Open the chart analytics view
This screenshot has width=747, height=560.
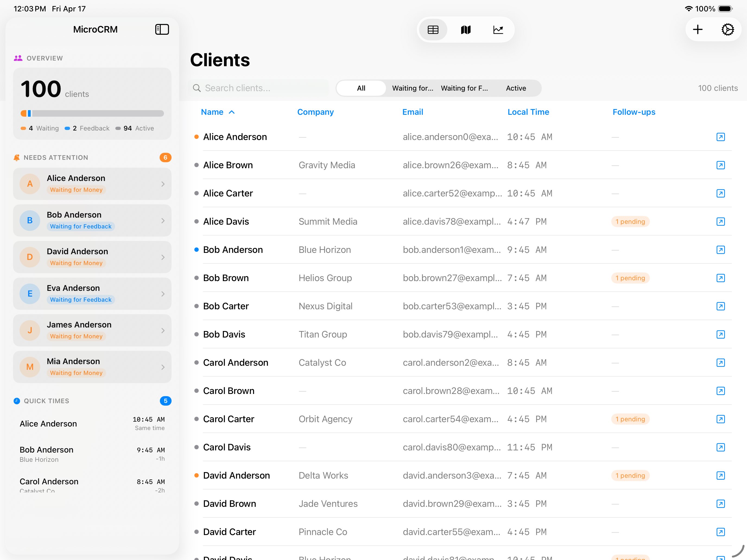[x=498, y=30]
